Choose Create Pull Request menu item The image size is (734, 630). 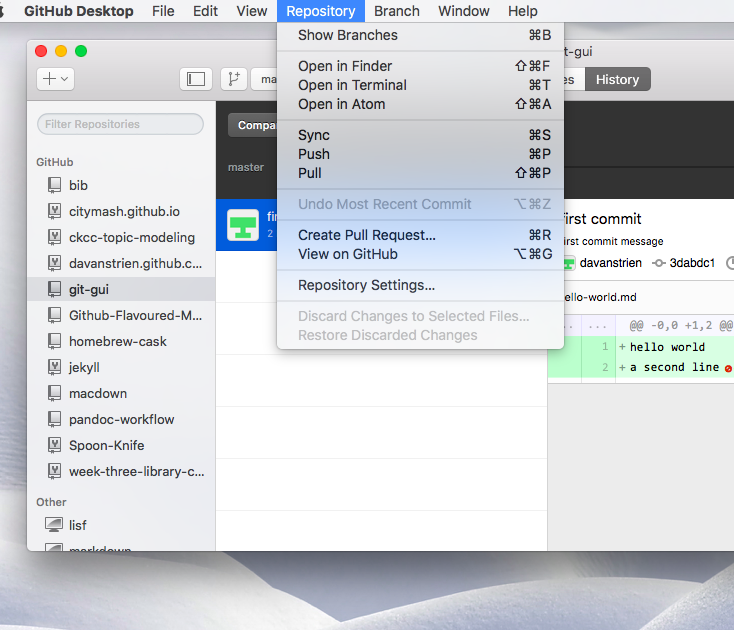click(366, 235)
